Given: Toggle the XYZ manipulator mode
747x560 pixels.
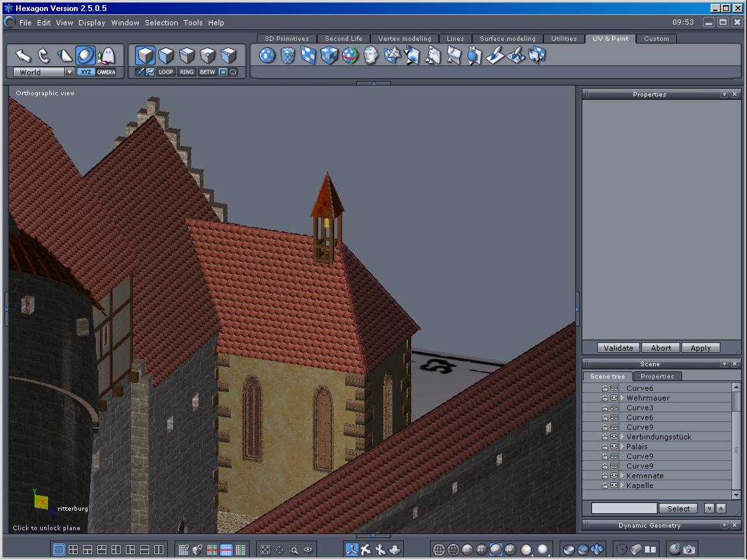Looking at the screenshot, I should [86, 72].
